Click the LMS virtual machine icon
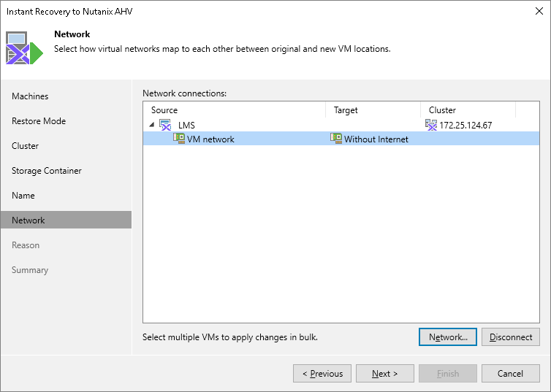 (x=165, y=125)
